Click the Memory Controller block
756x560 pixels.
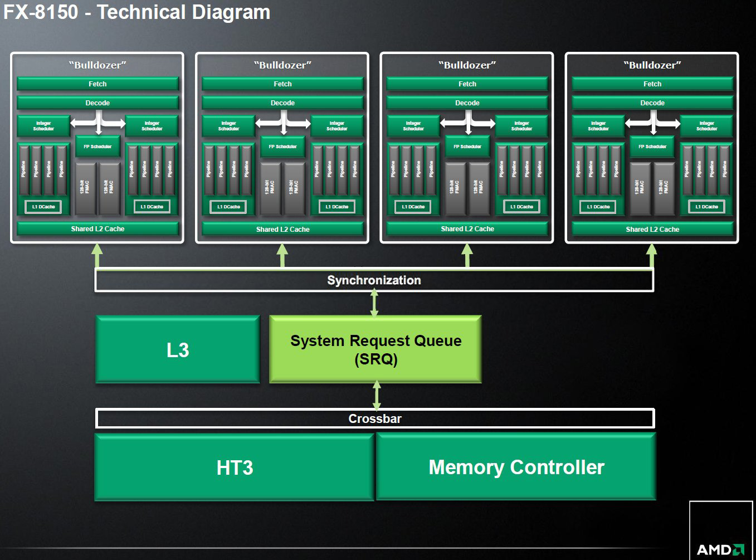[516, 467]
